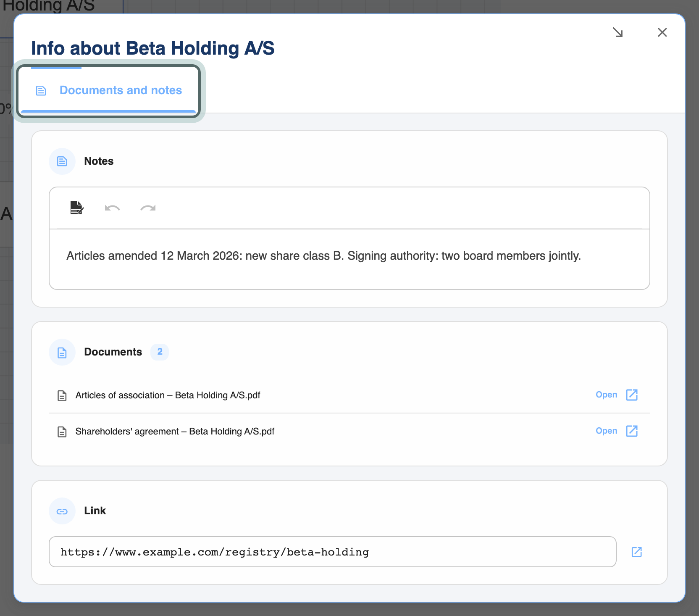Image resolution: width=699 pixels, height=616 pixels.
Task: Click file name Shareholders' agreement – Beta Holding A/S.pdf
Action: click(x=175, y=432)
